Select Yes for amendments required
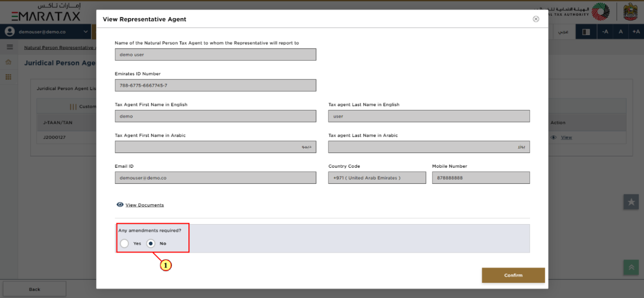This screenshot has width=644, height=298. 124,243
